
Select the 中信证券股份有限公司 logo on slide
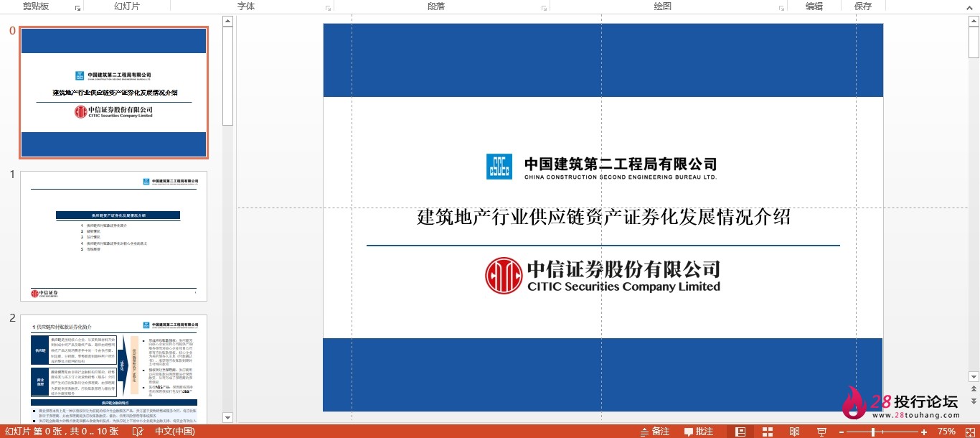(x=603, y=276)
